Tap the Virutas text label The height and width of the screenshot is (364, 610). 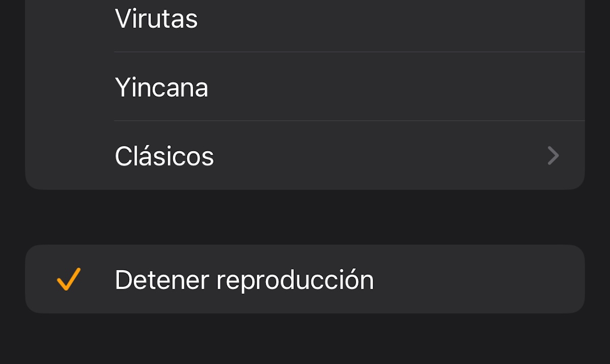click(156, 19)
